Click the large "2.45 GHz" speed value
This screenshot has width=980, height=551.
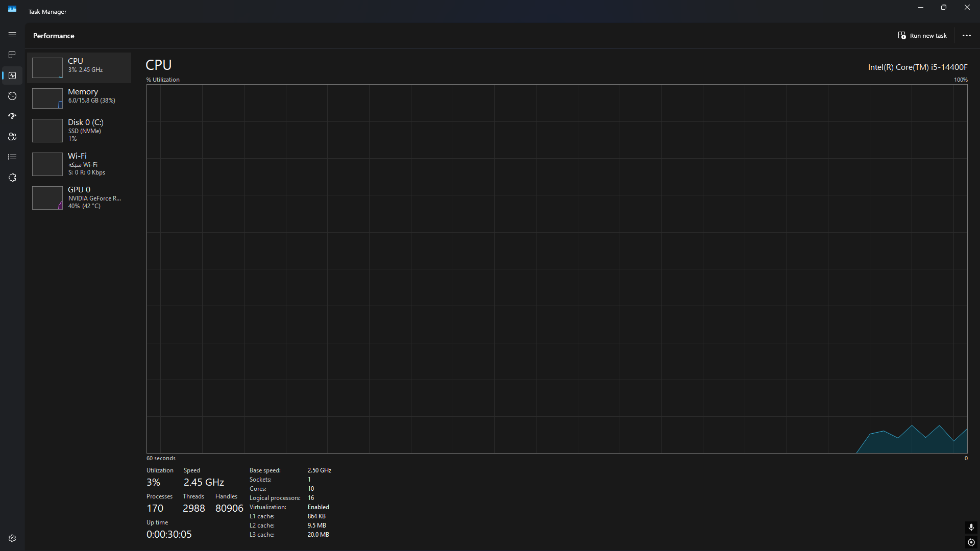click(204, 482)
